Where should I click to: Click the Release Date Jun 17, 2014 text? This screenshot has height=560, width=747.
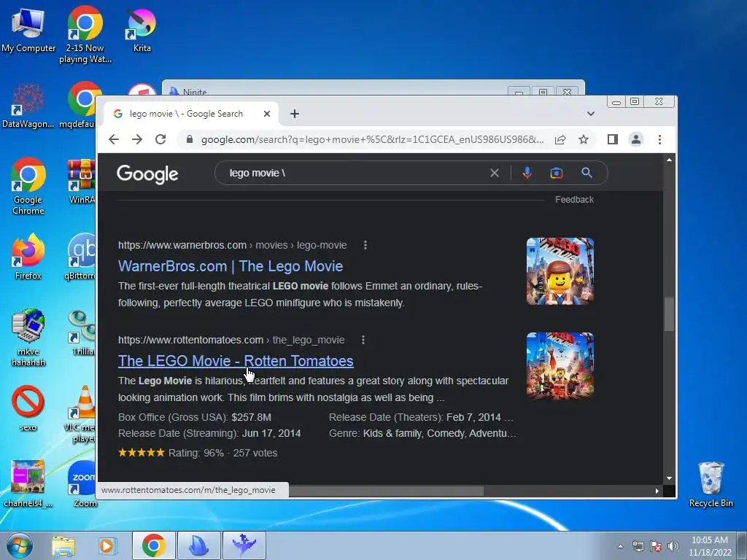[271, 433]
